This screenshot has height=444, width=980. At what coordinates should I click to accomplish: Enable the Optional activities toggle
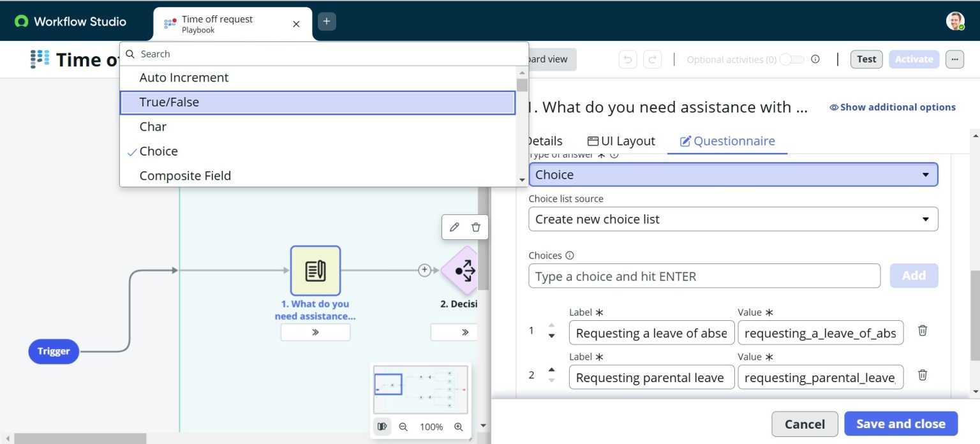pyautogui.click(x=792, y=59)
